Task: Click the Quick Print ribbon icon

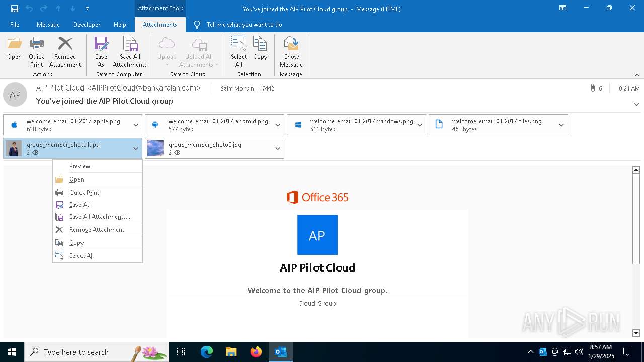Action: (36, 52)
